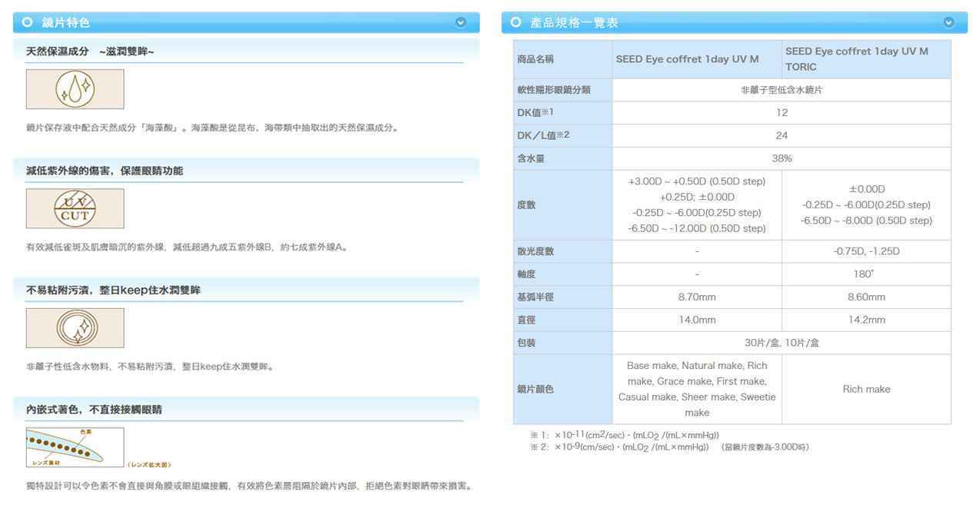Click the 非離子性低含水物料 description paragraph
Viewport: 980px width, 508px height.
(x=150, y=367)
